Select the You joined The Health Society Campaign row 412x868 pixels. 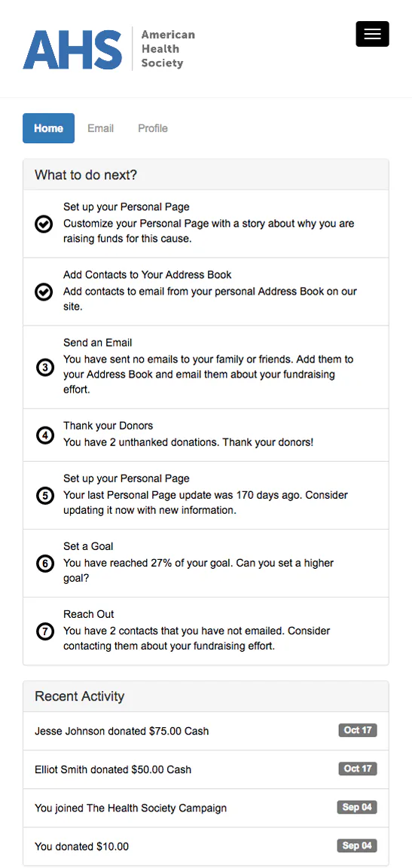(206, 808)
